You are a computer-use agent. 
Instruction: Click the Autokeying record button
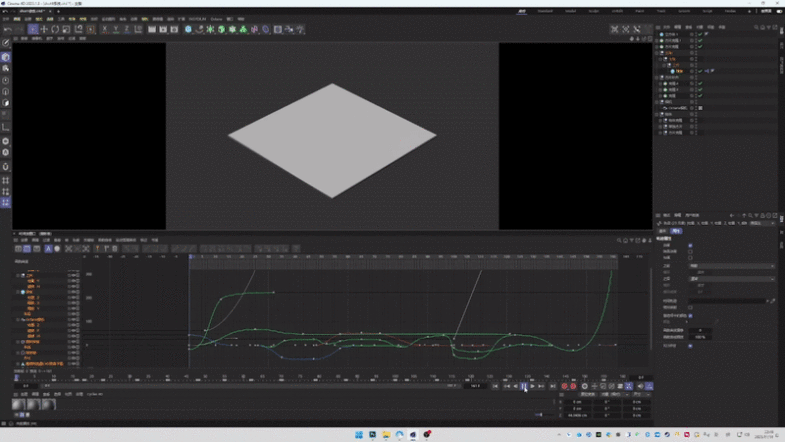(573, 386)
